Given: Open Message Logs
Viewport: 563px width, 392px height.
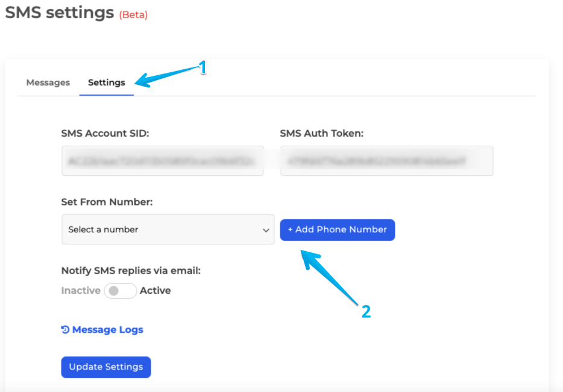Looking at the screenshot, I should tap(107, 329).
